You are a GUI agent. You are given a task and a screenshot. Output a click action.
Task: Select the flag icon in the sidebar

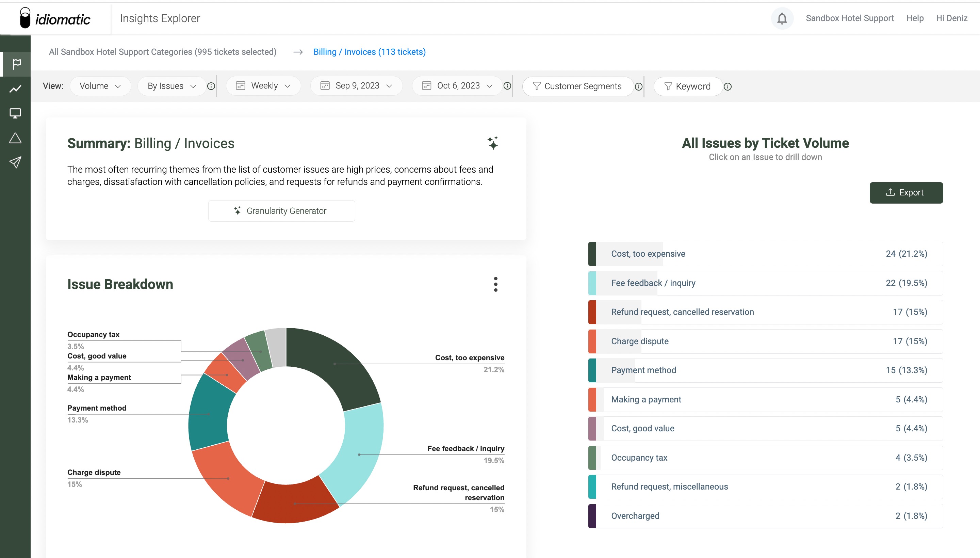pos(15,64)
